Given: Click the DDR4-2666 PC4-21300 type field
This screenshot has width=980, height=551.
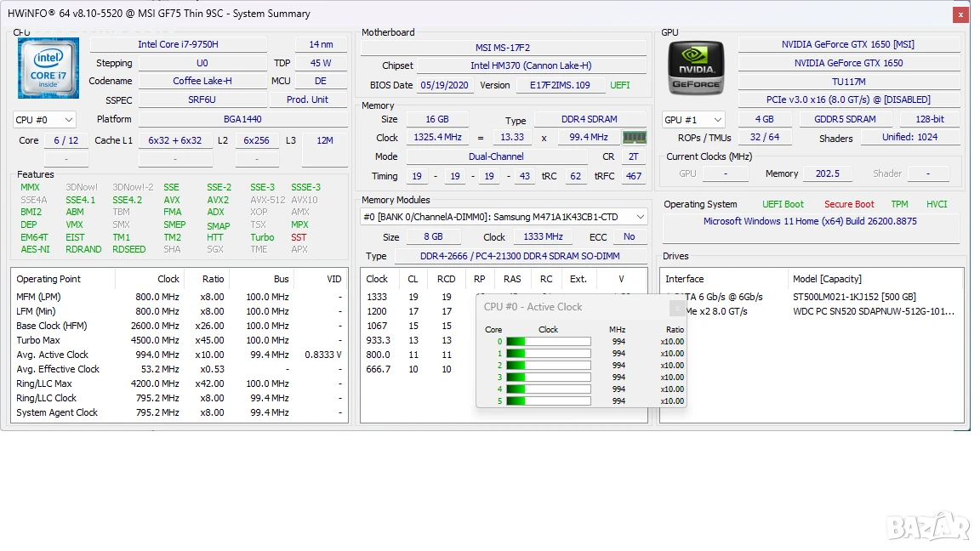Looking at the screenshot, I should click(x=520, y=256).
